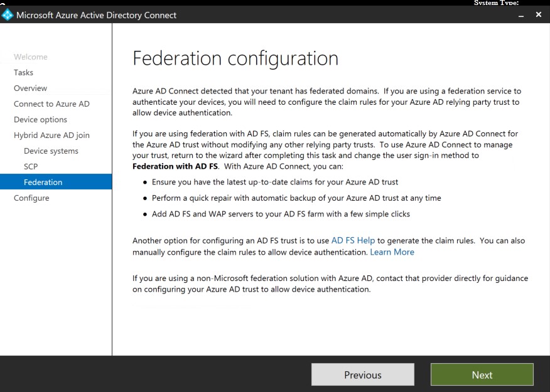Select the highlighted Federation step
Viewport: 550px width, 392px height.
(x=56, y=182)
